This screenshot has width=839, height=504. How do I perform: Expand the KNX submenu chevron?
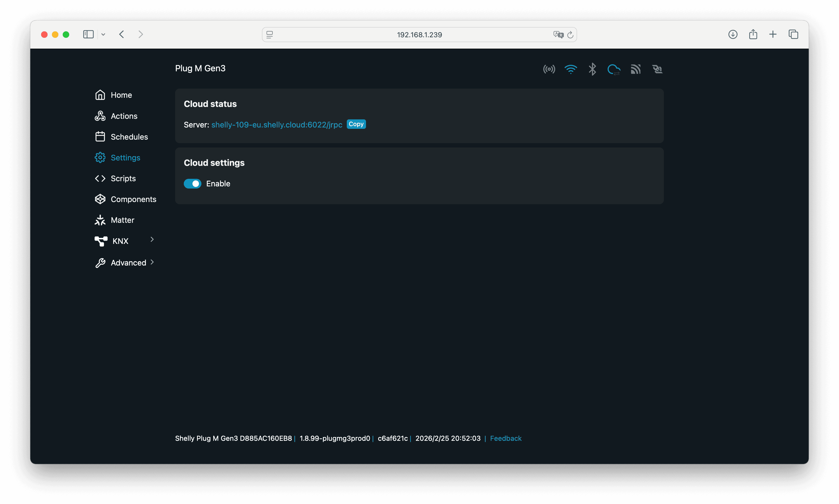pos(152,239)
